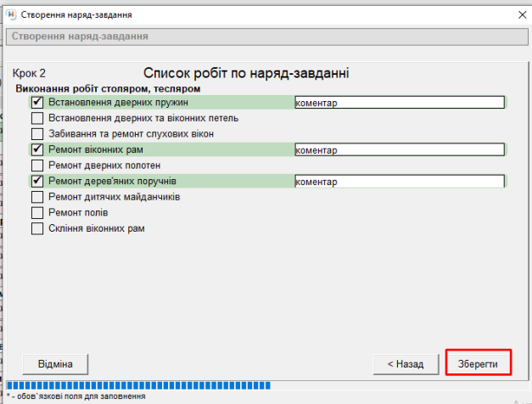Close the Створення наряд-завдання dialog

tap(521, 15)
